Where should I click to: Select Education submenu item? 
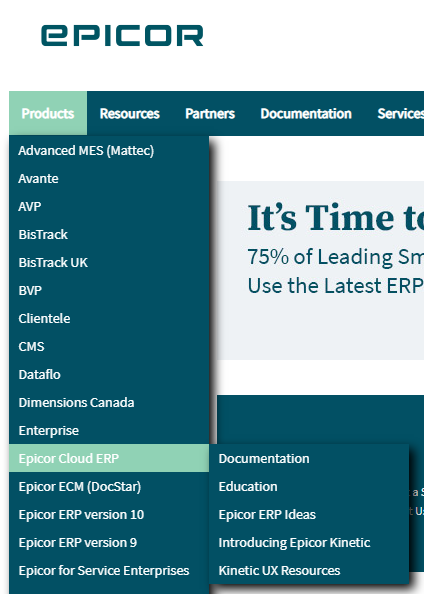pyautogui.click(x=309, y=486)
